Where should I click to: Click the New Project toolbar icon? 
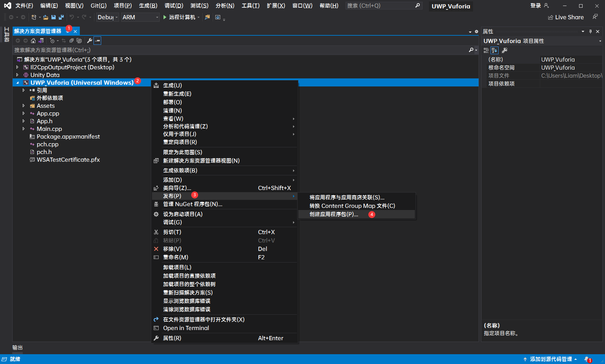(34, 17)
